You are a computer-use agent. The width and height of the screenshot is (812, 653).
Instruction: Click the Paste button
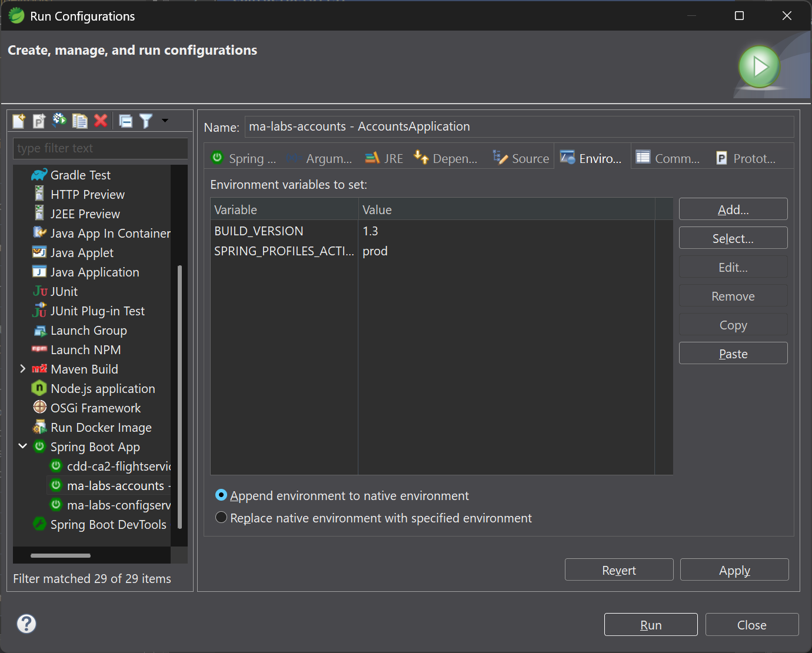click(733, 354)
